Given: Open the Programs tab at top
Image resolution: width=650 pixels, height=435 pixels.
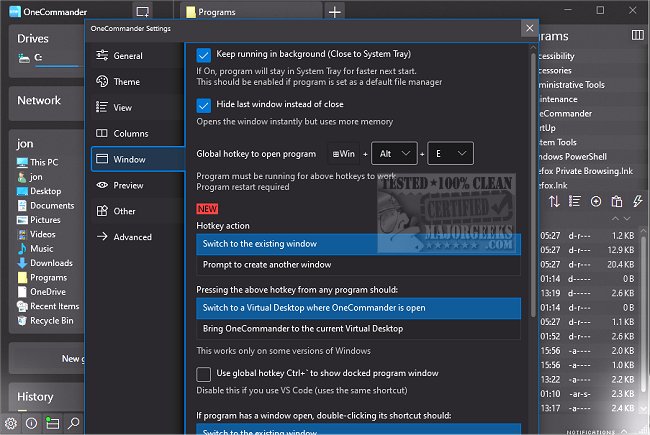Looking at the screenshot, I should (x=216, y=12).
